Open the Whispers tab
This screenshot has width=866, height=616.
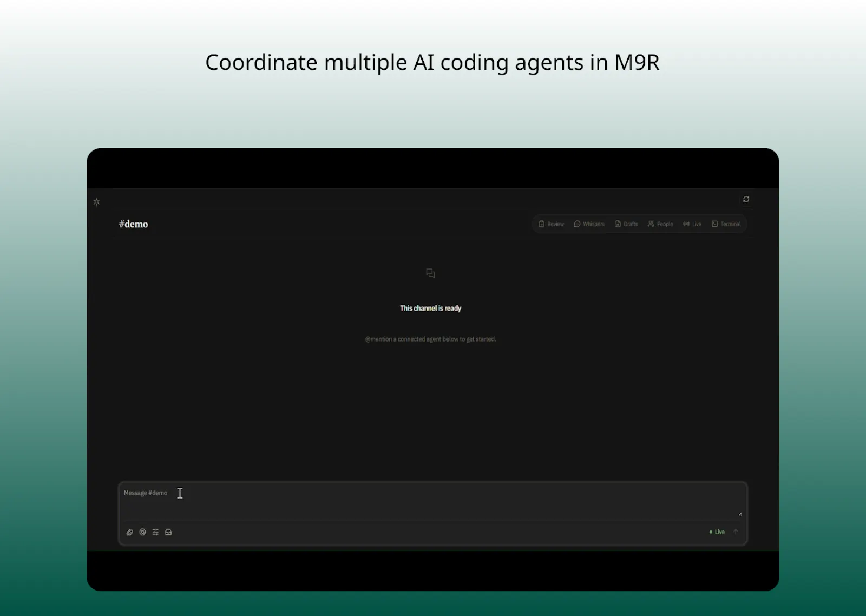pos(589,224)
